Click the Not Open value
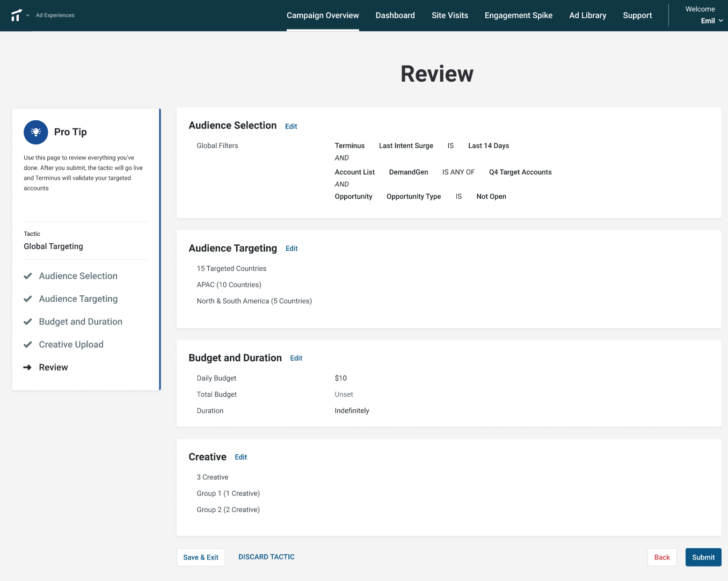Image resolution: width=728 pixels, height=581 pixels. click(x=491, y=197)
